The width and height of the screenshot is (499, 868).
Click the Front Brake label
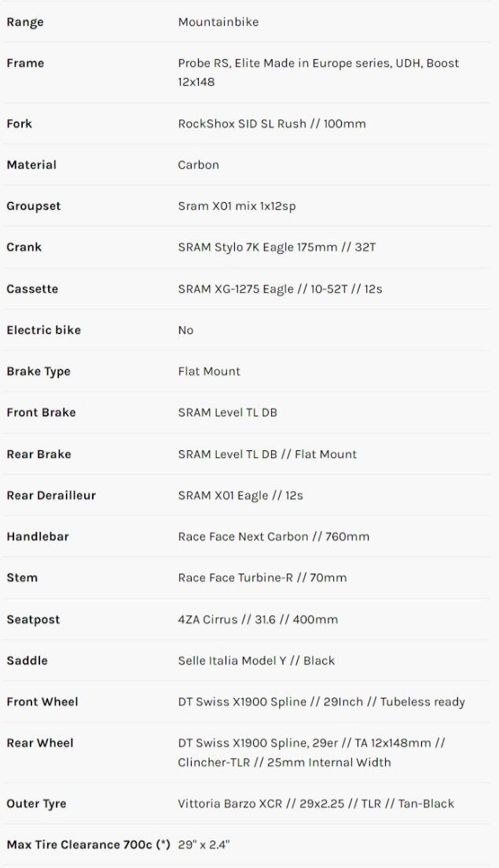(x=41, y=412)
